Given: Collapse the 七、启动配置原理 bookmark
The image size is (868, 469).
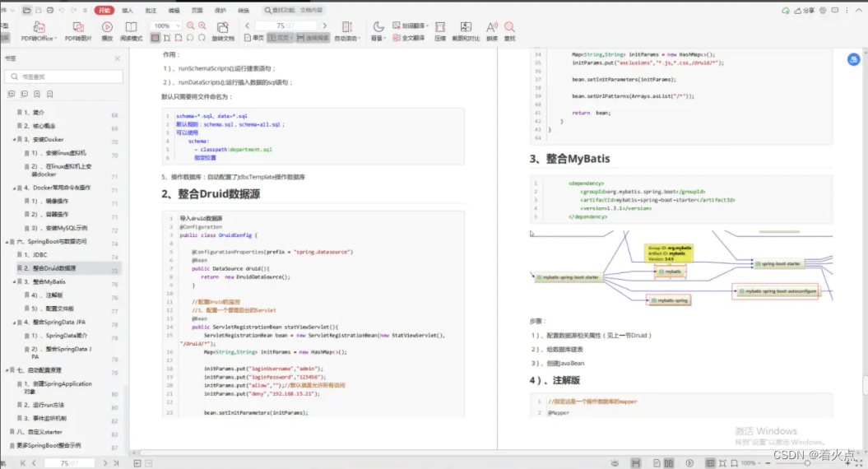Looking at the screenshot, I should pos(7,370).
